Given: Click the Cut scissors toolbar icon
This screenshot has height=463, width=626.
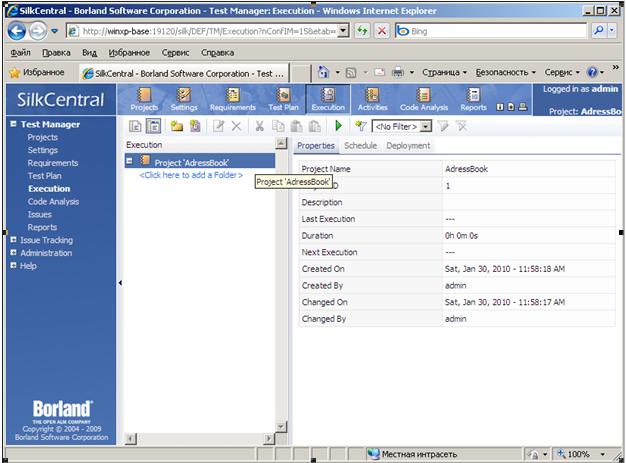Looking at the screenshot, I should point(260,127).
